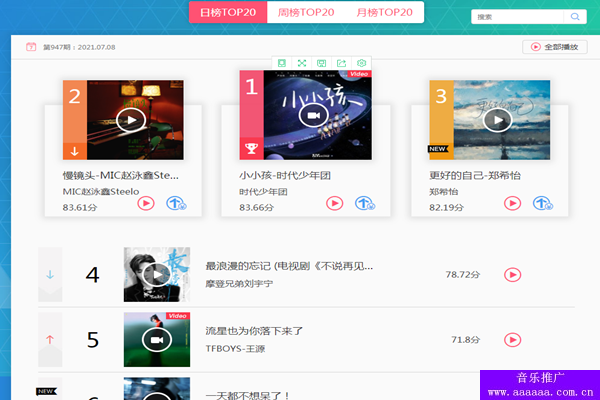600x400 pixels.
Task: Click the trophy icon on rank 1 card
Action: (x=251, y=149)
